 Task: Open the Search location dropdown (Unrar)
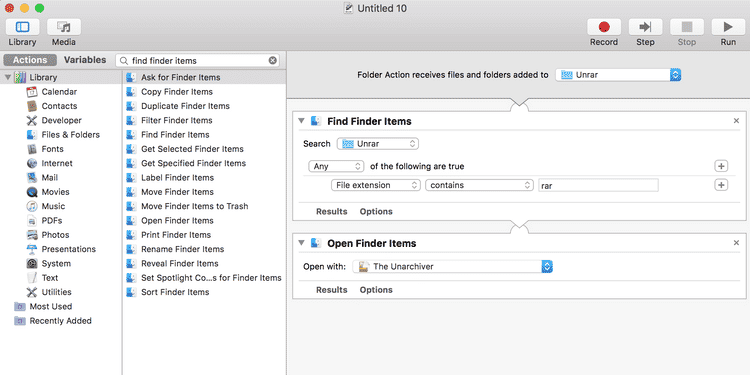tap(378, 143)
